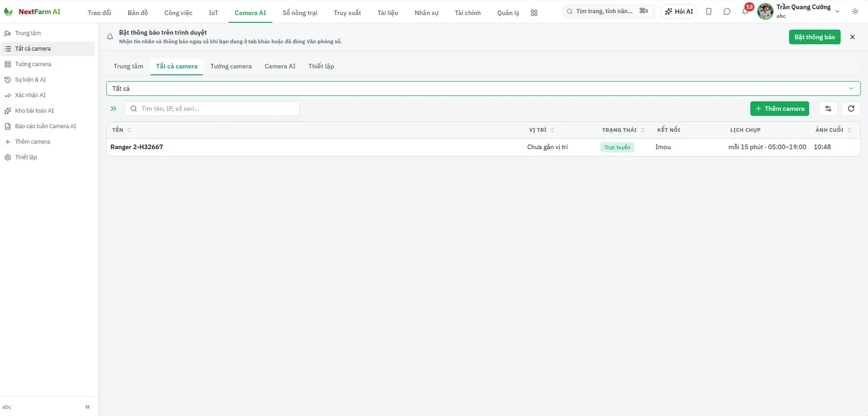Open the Tất cả filter dropdown
Screen dimensions: 868x416
(483, 88)
